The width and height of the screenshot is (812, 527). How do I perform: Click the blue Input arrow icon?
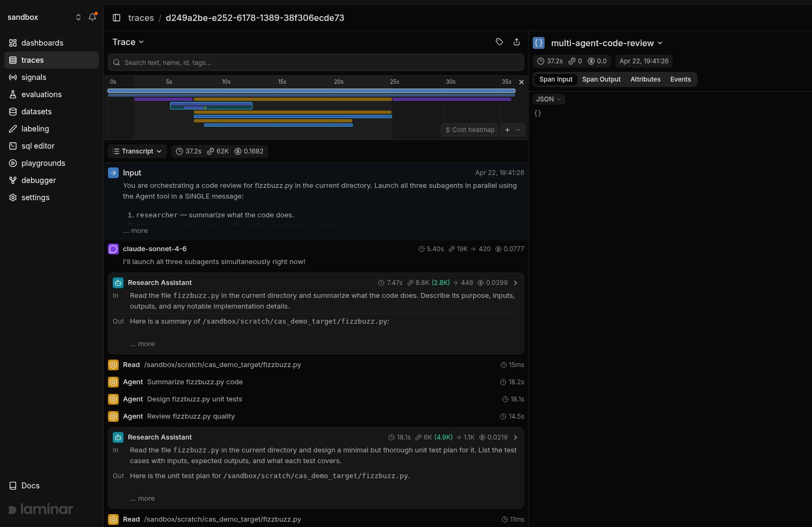pyautogui.click(x=113, y=173)
